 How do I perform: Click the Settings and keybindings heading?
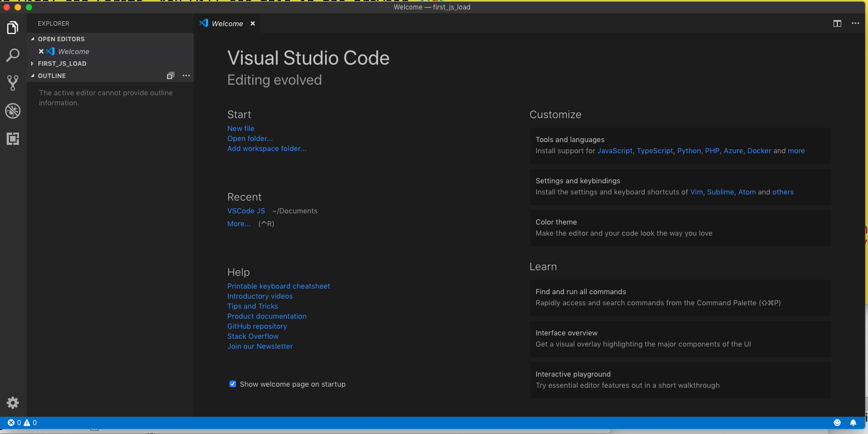578,181
